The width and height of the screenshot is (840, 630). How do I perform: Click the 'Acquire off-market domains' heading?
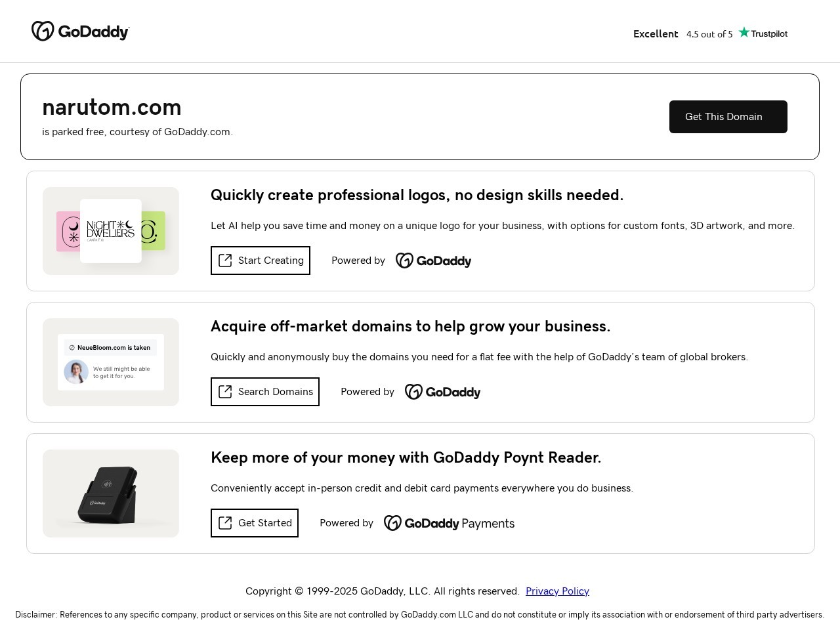[410, 326]
